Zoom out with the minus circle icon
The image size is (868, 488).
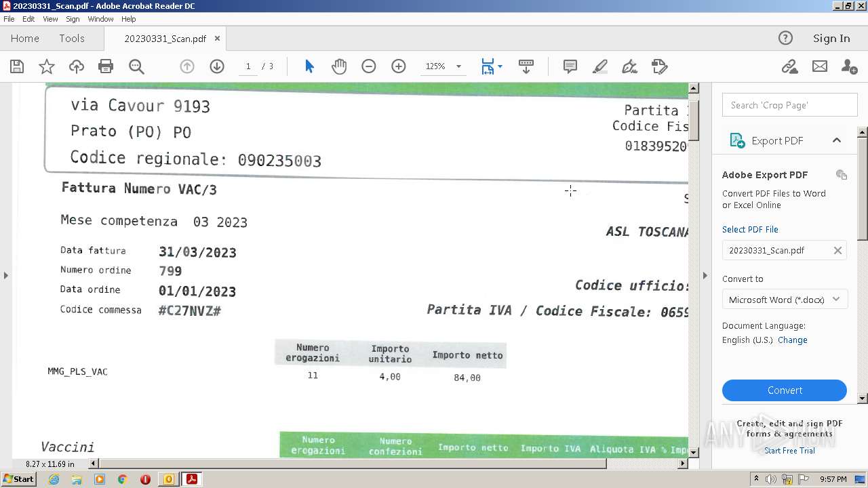pyautogui.click(x=369, y=66)
